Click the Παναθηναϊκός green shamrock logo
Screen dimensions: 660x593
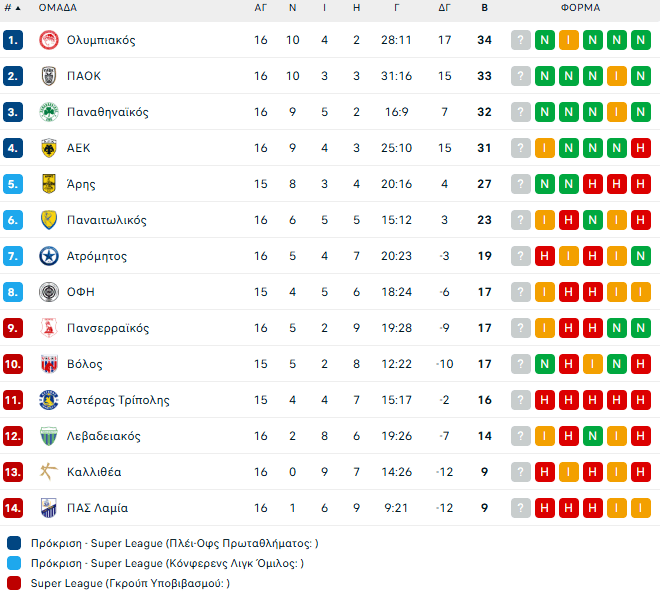(48, 112)
